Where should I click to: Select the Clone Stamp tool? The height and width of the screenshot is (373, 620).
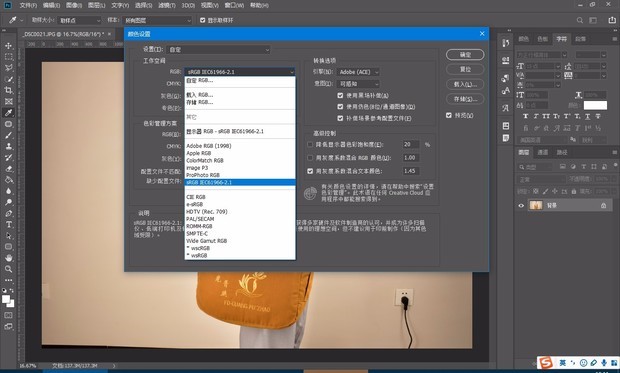point(8,146)
